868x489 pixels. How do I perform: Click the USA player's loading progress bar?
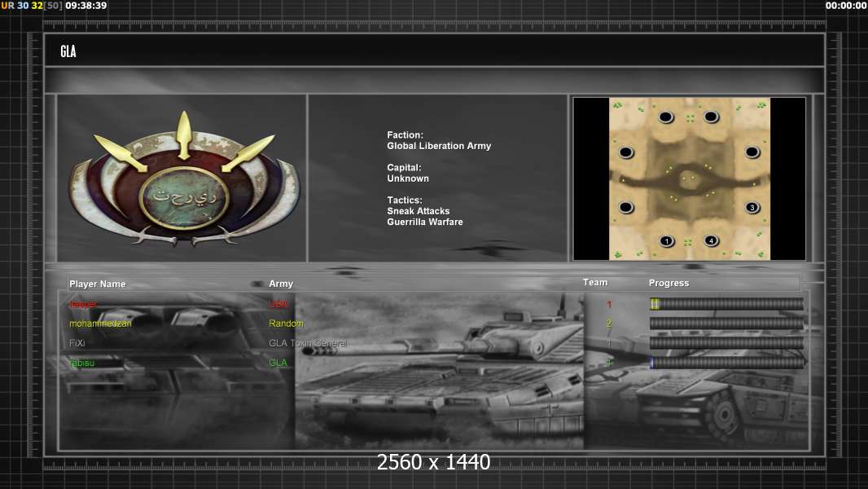coord(726,304)
